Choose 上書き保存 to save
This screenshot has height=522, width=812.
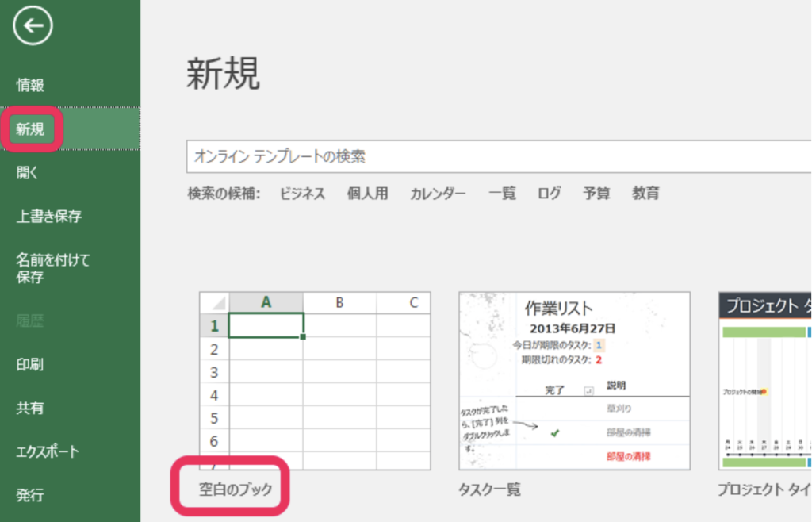(x=49, y=216)
